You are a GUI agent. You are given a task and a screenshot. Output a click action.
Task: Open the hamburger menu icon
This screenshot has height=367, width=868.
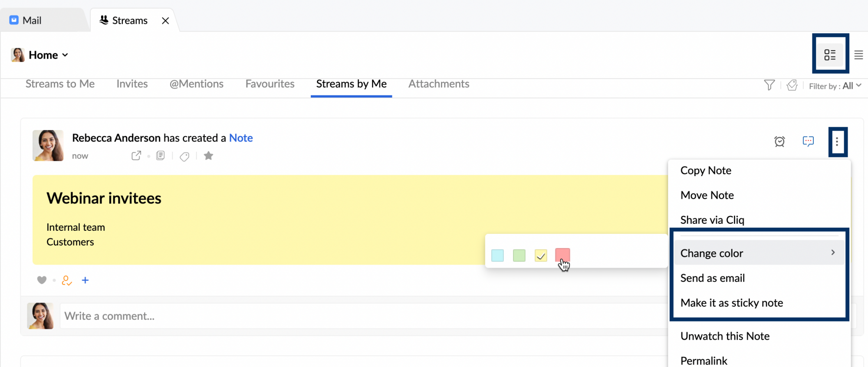858,55
